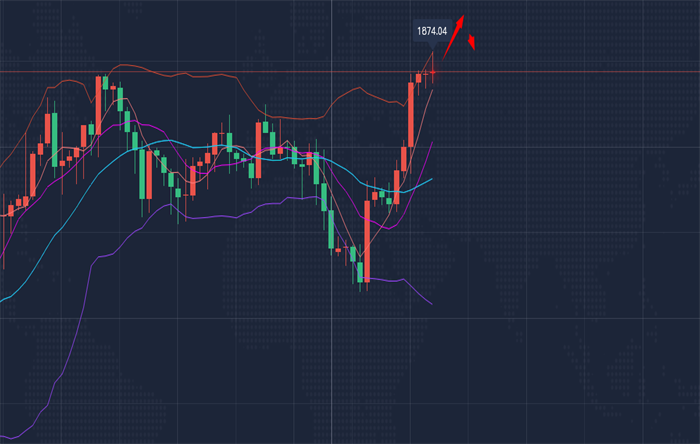Select the large red upward arrow annotation

coord(454,31)
